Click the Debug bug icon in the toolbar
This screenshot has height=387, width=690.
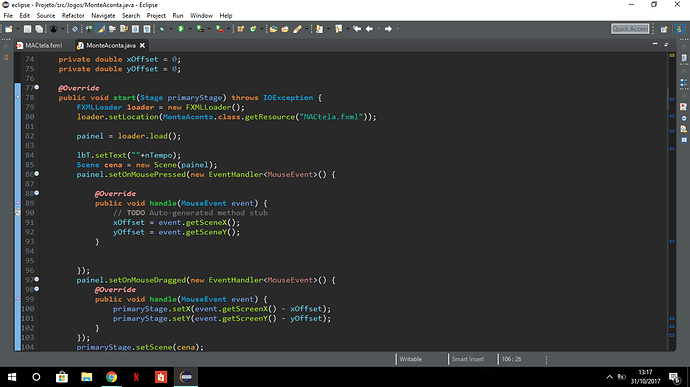point(162,29)
